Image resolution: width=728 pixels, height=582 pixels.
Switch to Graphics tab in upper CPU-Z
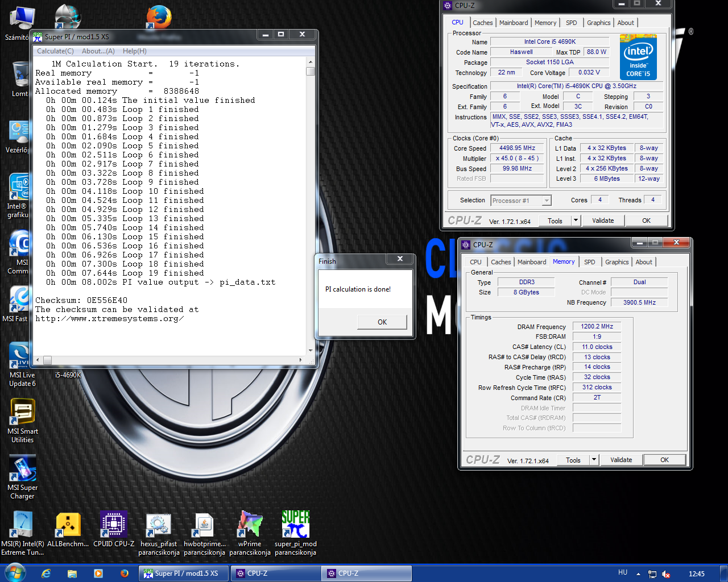599,23
